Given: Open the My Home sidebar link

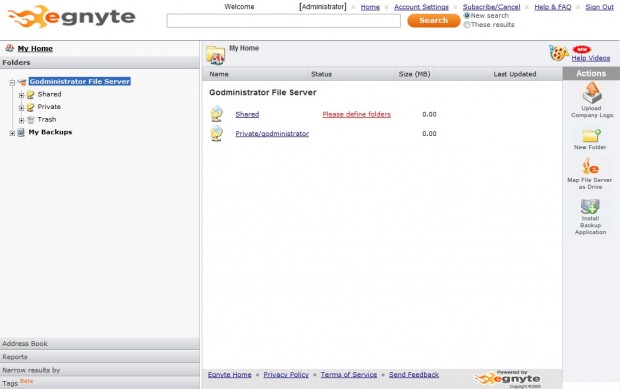Looking at the screenshot, I should pos(35,48).
